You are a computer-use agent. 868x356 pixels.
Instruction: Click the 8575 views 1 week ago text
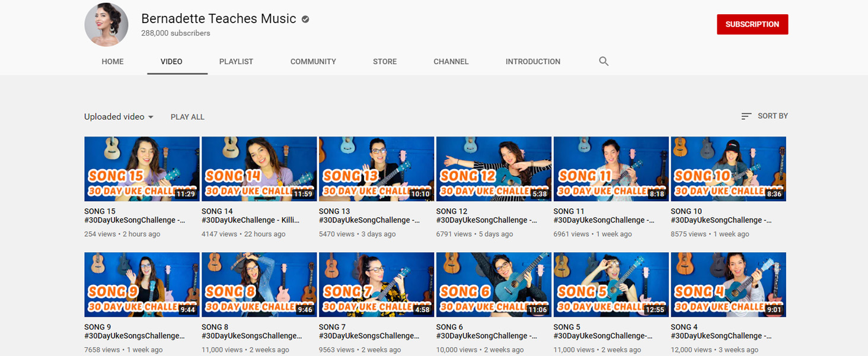click(710, 234)
